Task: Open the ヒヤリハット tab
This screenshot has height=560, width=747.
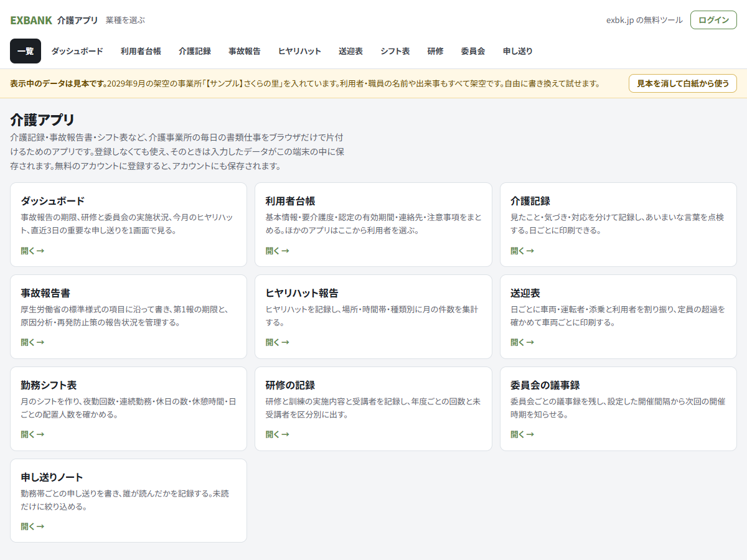Action: [x=299, y=51]
